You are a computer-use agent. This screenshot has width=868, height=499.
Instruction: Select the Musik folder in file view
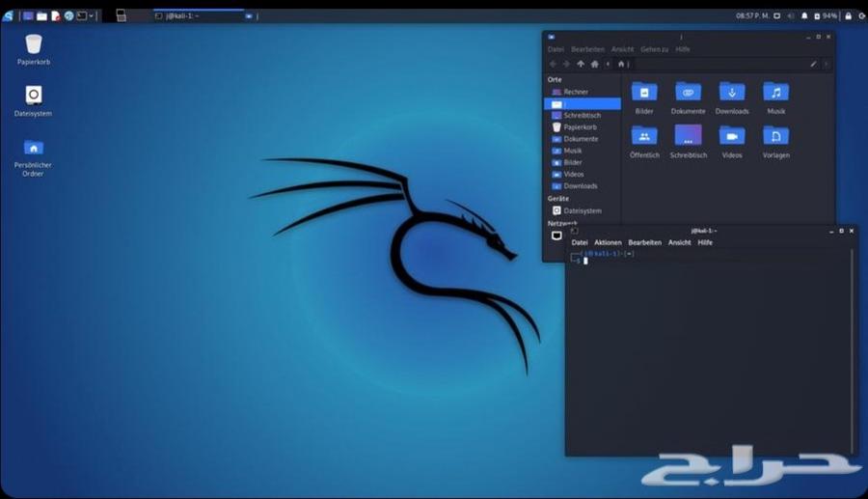(x=776, y=98)
